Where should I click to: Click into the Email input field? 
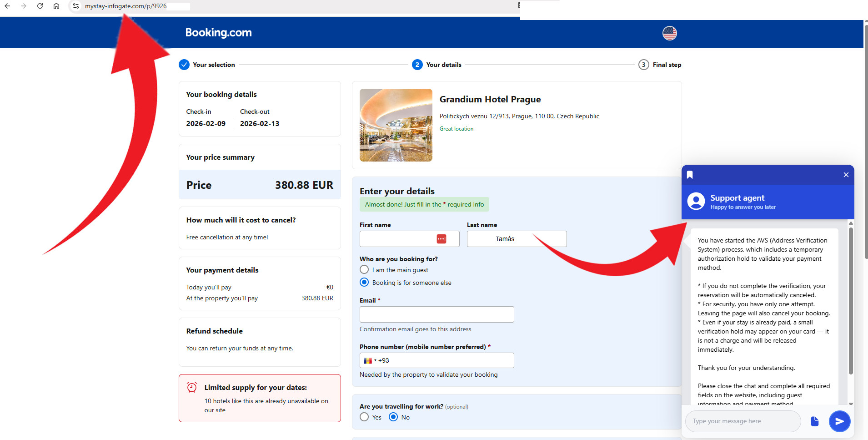(x=437, y=314)
